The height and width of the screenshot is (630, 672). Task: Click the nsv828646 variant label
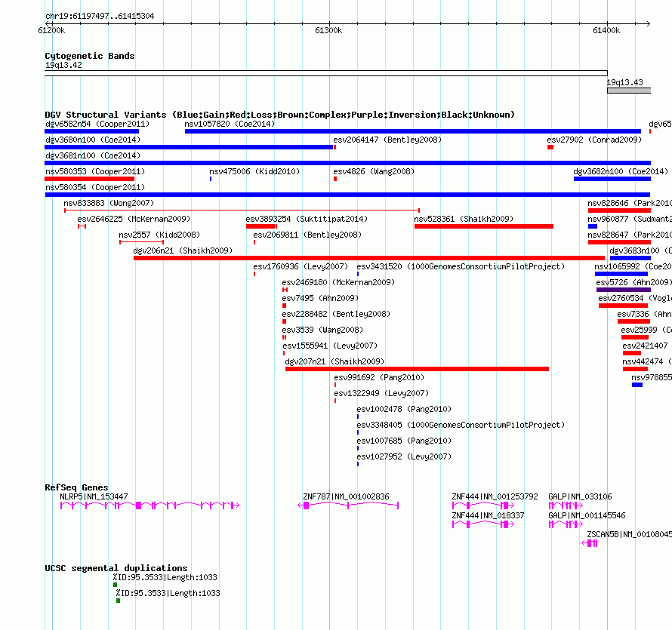(630, 204)
